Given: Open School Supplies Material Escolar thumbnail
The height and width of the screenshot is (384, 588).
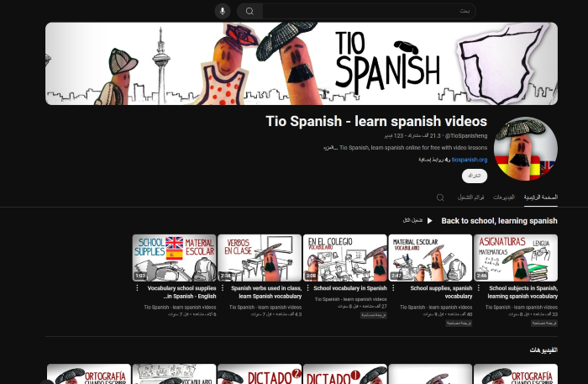Looking at the screenshot, I should pos(175,258).
